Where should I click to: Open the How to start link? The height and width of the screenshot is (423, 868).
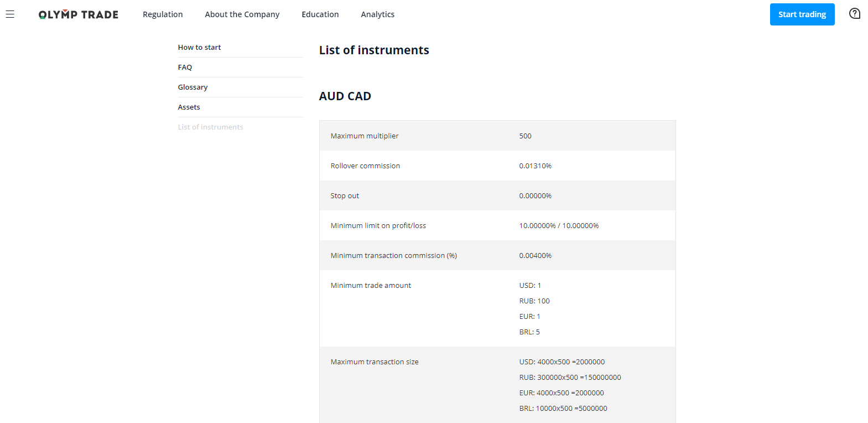coord(199,48)
